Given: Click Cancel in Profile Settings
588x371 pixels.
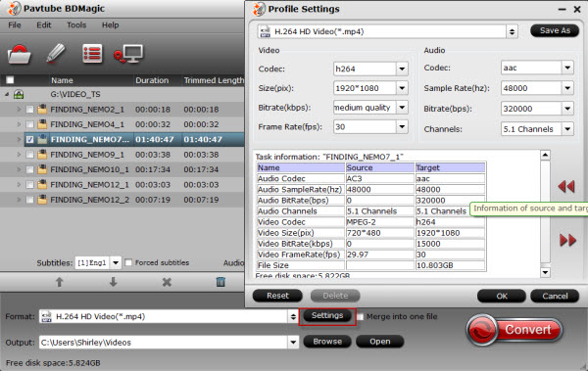Looking at the screenshot, I should click(x=555, y=296).
